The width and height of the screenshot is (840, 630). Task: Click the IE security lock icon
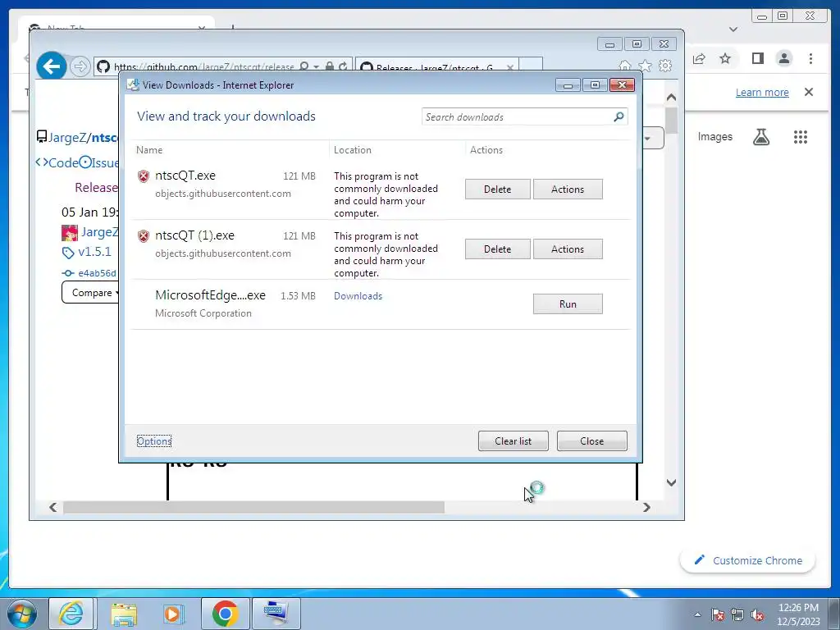click(x=330, y=66)
